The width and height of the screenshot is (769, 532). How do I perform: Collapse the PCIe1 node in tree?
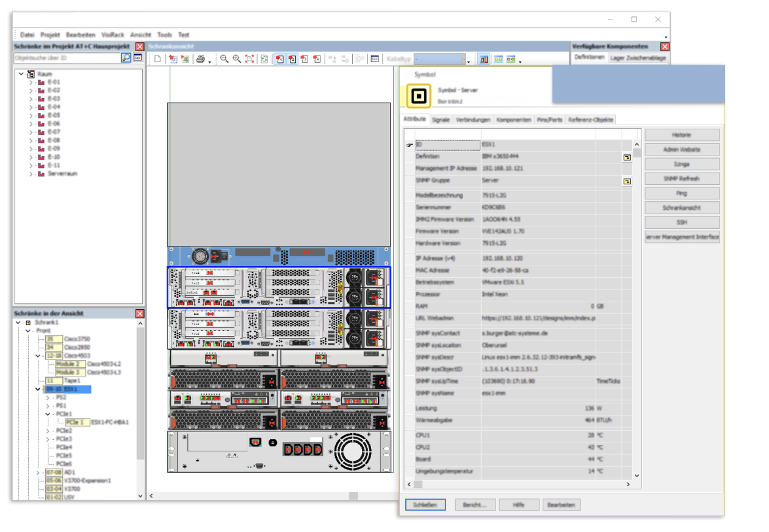pos(48,414)
